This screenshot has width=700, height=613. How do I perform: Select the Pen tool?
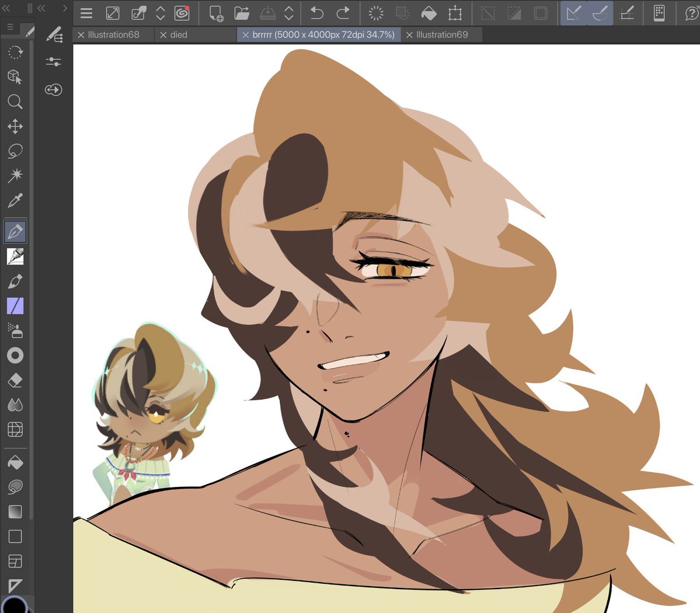[15, 232]
